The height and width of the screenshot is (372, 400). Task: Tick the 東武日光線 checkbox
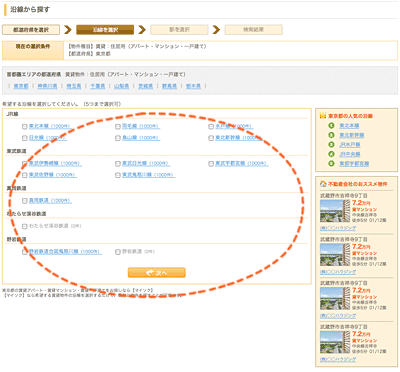coord(118,164)
